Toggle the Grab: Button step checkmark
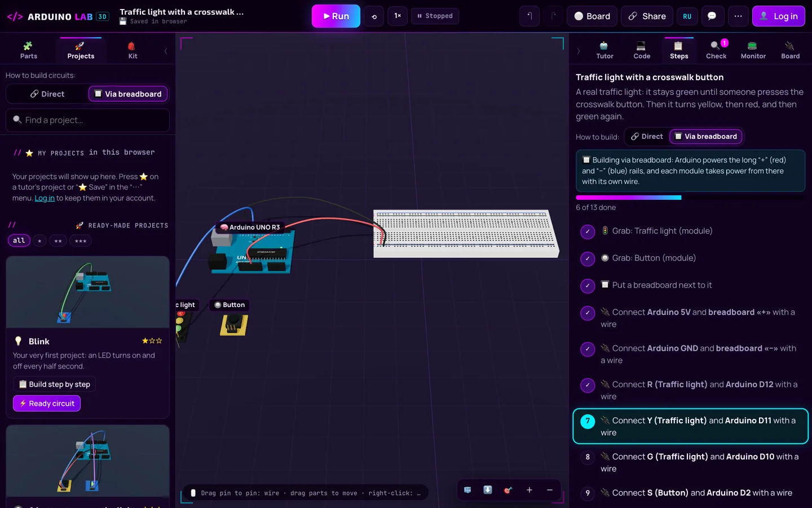 pos(588,259)
